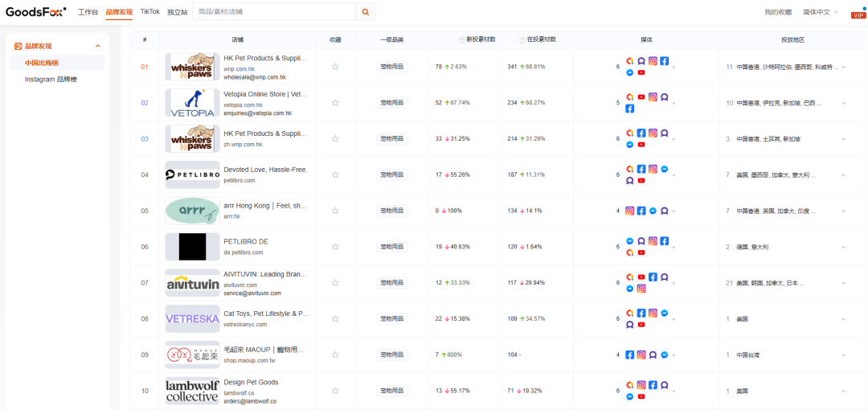Click Instagram icon in whiskers N paws first row
Image resolution: width=868 pixels, height=410 pixels.
point(653,61)
